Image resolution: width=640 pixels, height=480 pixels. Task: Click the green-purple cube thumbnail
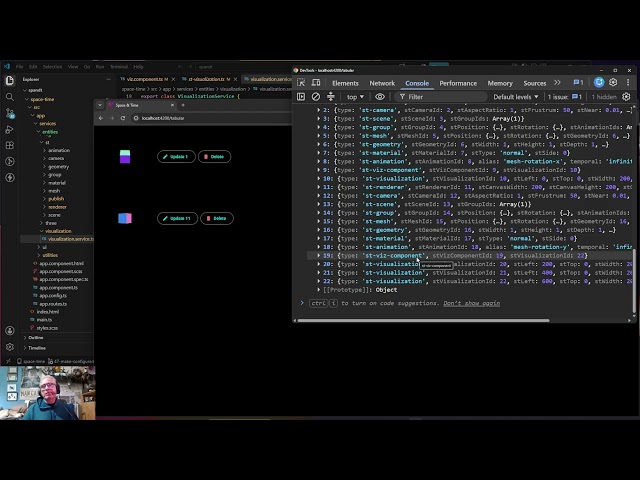coord(125,157)
